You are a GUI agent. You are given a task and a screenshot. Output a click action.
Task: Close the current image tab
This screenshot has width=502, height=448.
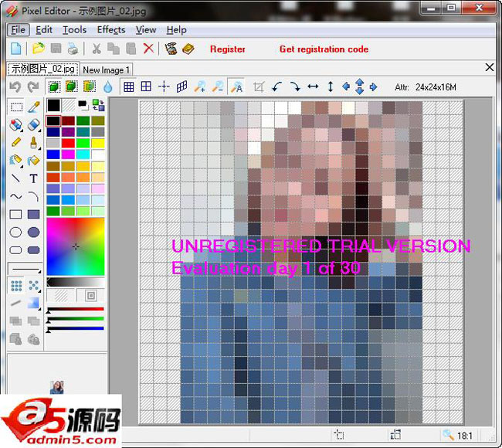(x=489, y=67)
